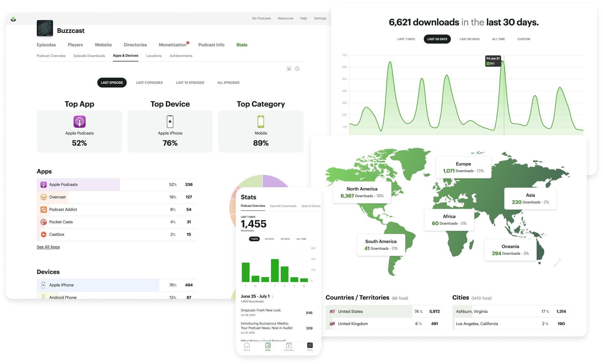Click the All Episodes filter button
The height and width of the screenshot is (364, 603).
tap(228, 83)
